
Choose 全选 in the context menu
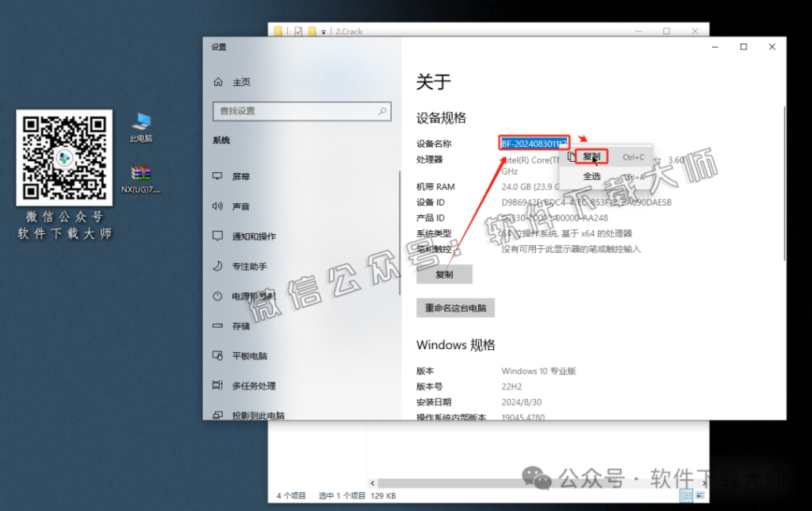click(591, 175)
